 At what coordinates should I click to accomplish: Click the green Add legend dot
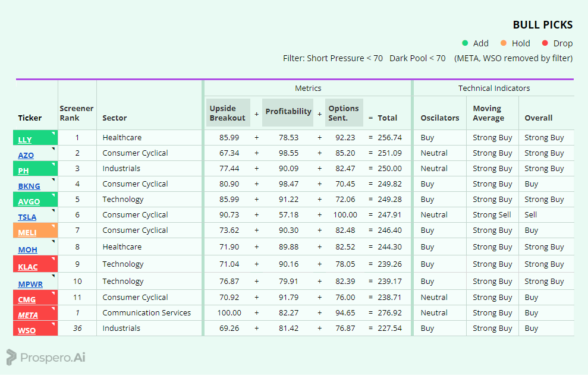(465, 43)
